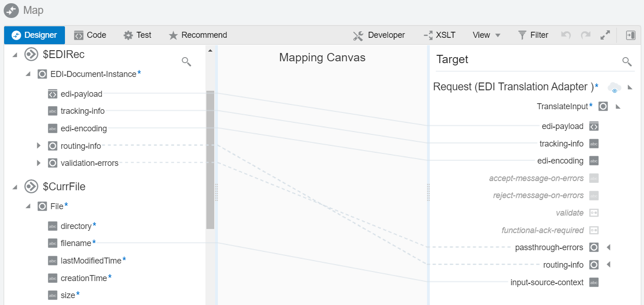Viewport: 644px width, 305px height.
Task: Click the source routing-info element icon
Action: [53, 146]
